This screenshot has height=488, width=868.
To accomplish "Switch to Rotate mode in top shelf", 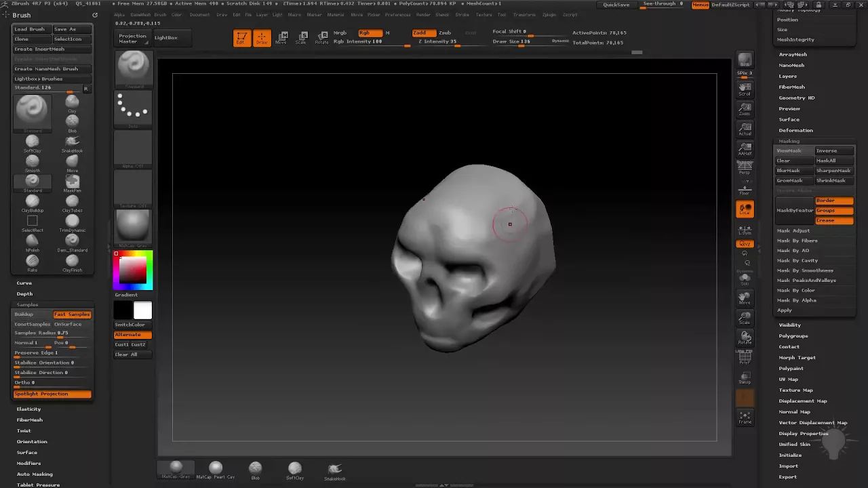I will pos(322,38).
